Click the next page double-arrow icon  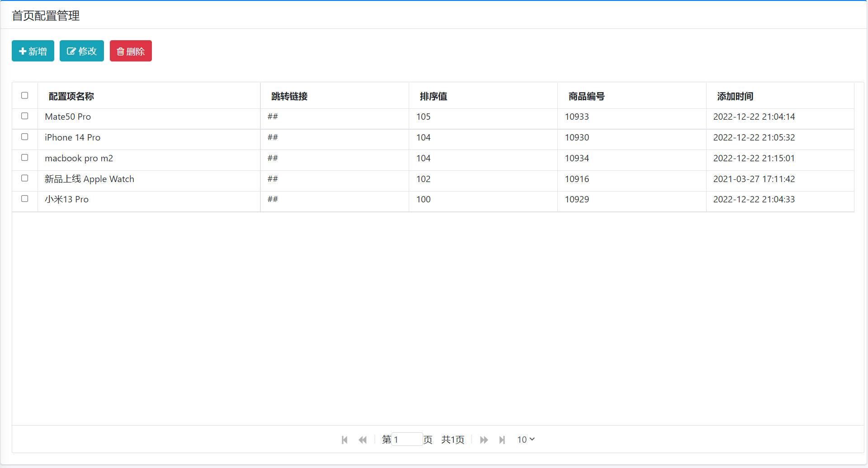[x=484, y=440]
